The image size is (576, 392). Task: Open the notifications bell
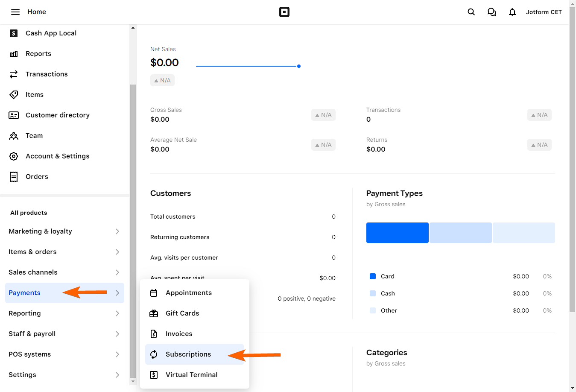(x=512, y=12)
